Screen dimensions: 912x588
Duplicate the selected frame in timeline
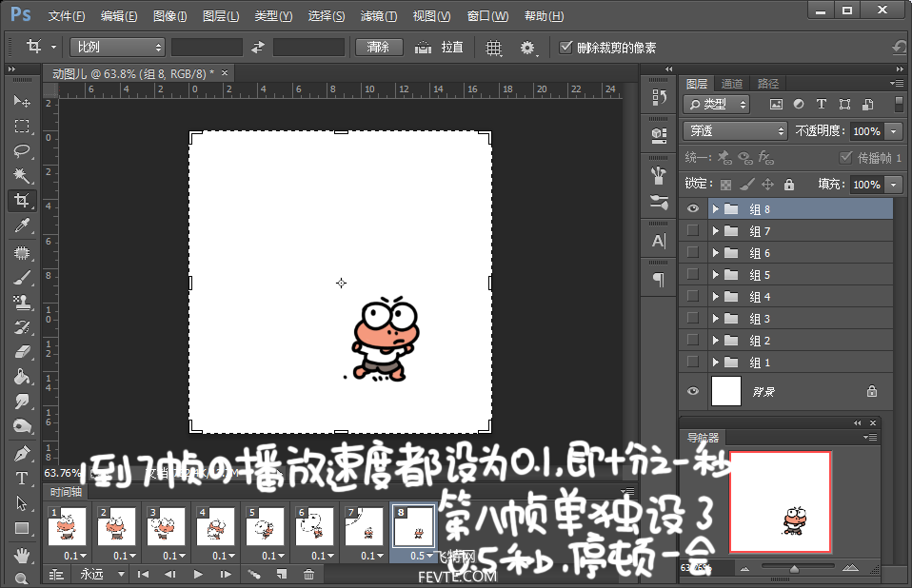click(282, 574)
